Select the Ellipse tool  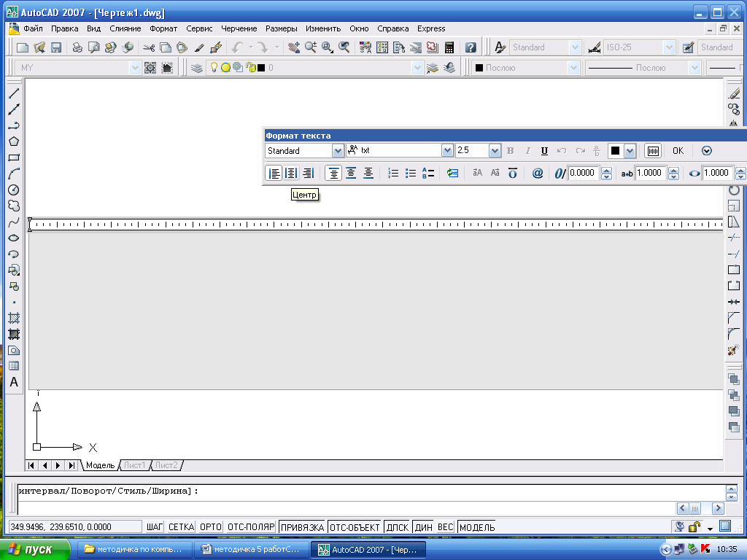click(14, 238)
